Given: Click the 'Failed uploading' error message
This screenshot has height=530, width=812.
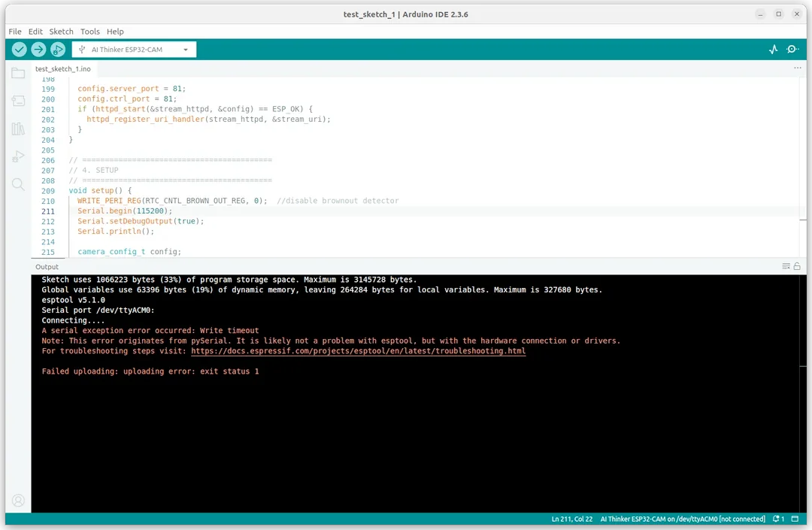Looking at the screenshot, I should coord(150,371).
